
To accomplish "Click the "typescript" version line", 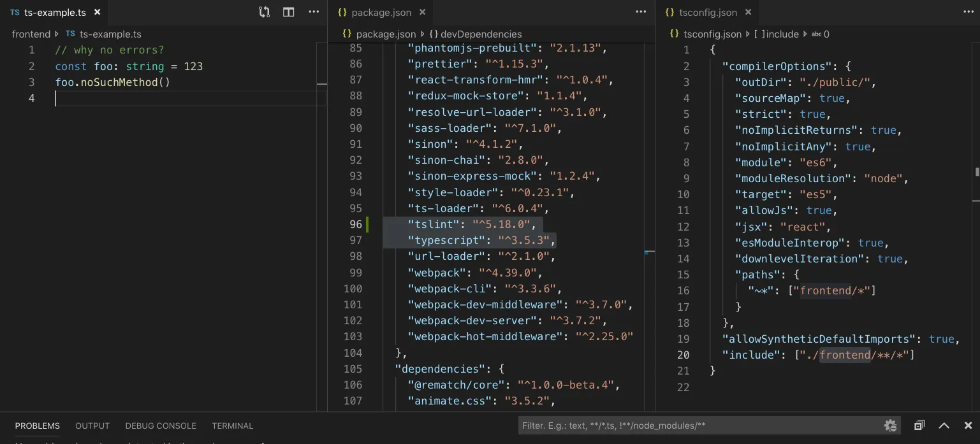I will 482,240.
